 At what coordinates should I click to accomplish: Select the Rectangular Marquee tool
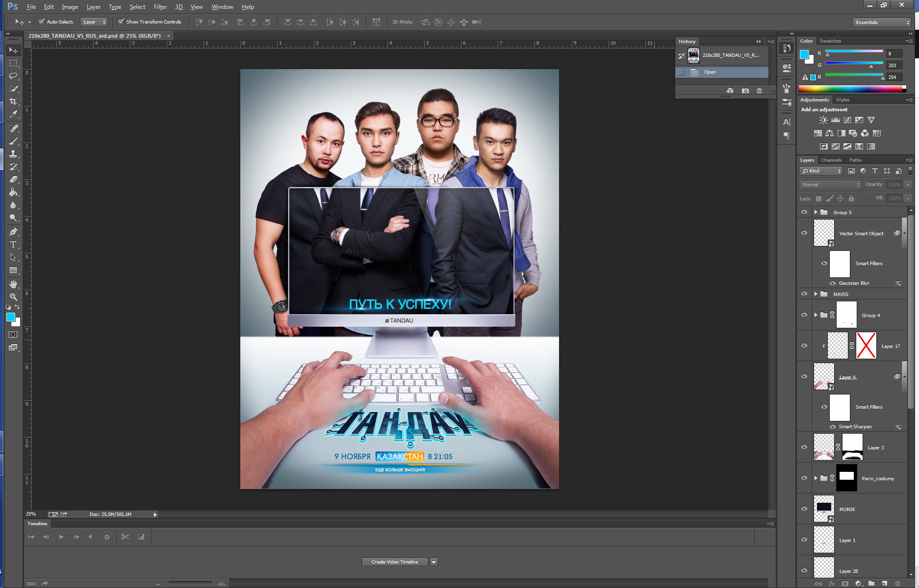click(13, 63)
